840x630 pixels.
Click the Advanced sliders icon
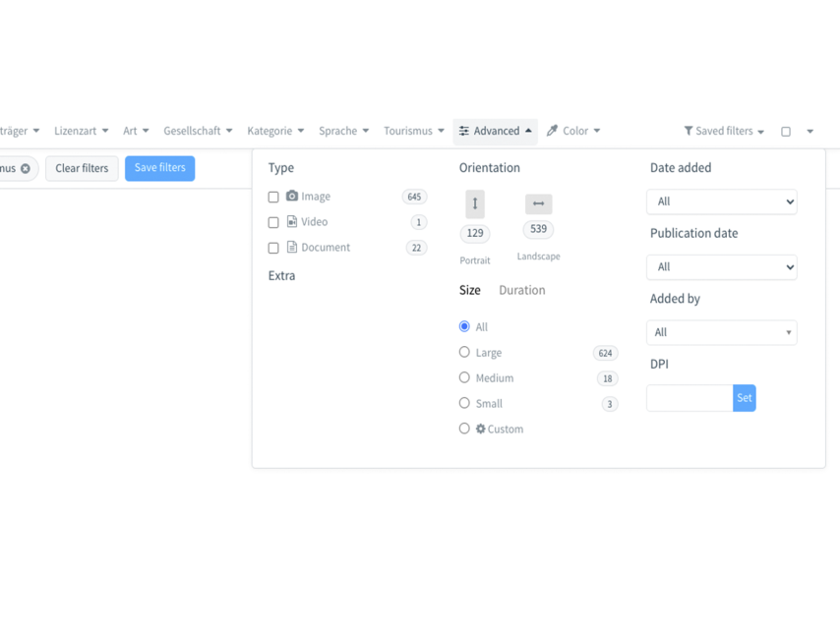(464, 131)
